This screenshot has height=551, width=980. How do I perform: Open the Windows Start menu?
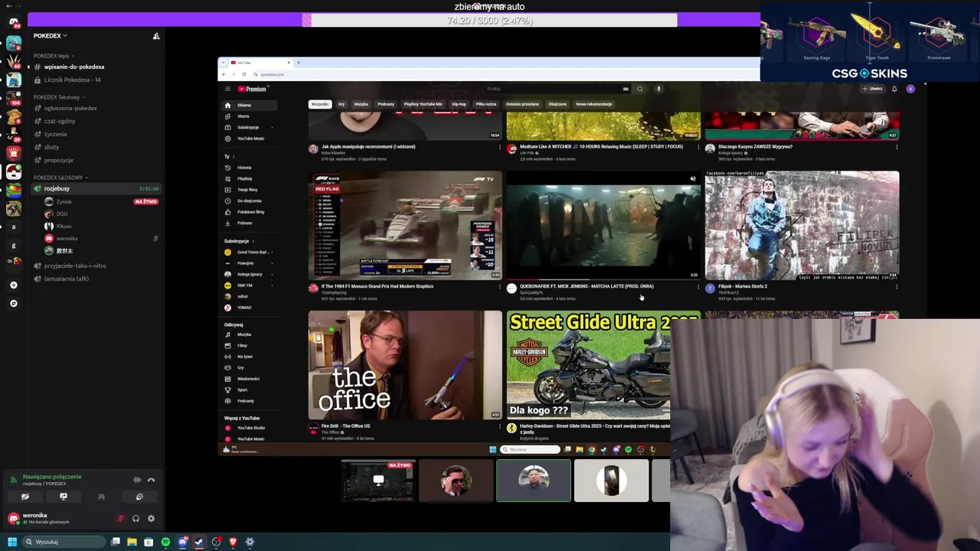coord(11,542)
